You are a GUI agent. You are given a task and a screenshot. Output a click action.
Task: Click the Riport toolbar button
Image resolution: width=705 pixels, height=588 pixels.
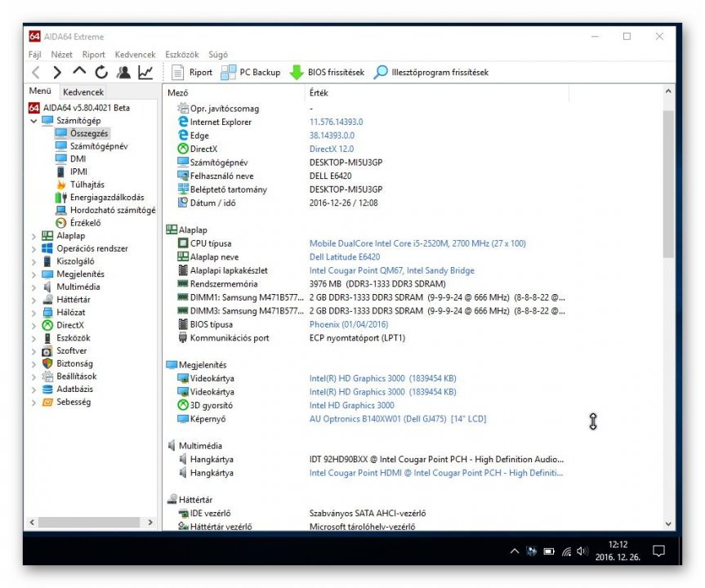192,73
